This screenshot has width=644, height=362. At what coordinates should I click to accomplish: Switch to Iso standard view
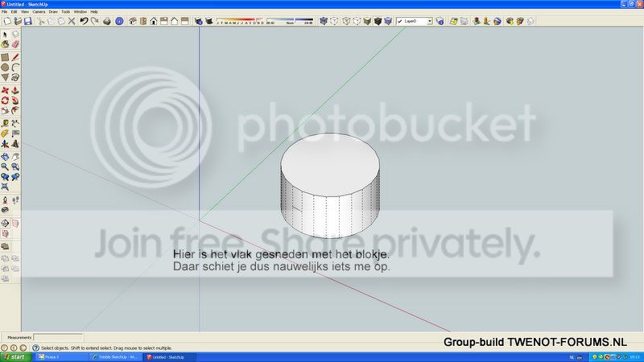[133, 21]
